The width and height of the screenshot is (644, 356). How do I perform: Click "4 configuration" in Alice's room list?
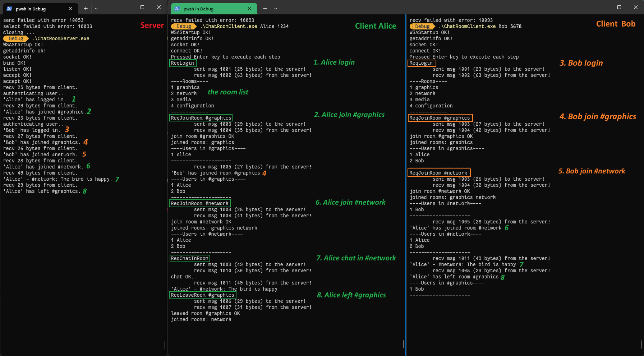coord(192,106)
